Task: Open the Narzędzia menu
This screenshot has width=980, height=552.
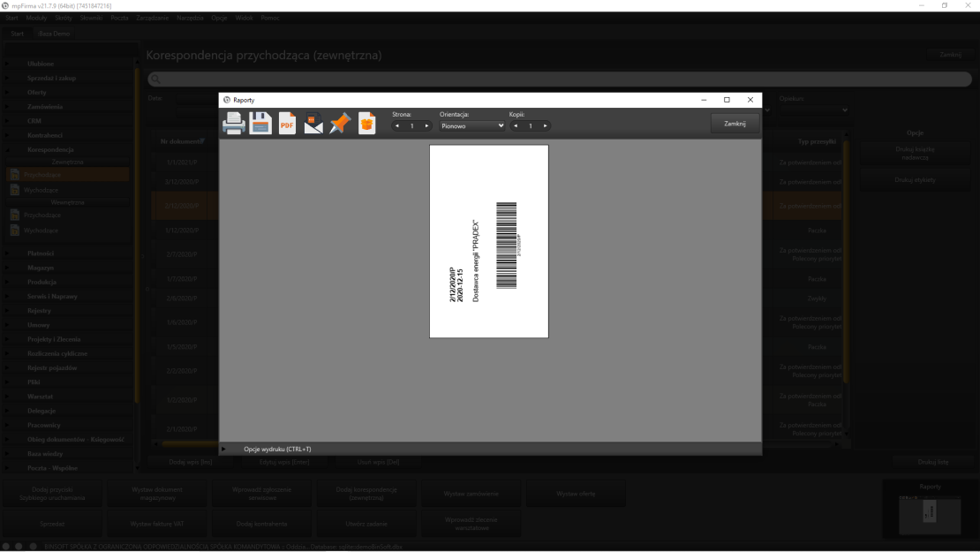Action: (190, 19)
